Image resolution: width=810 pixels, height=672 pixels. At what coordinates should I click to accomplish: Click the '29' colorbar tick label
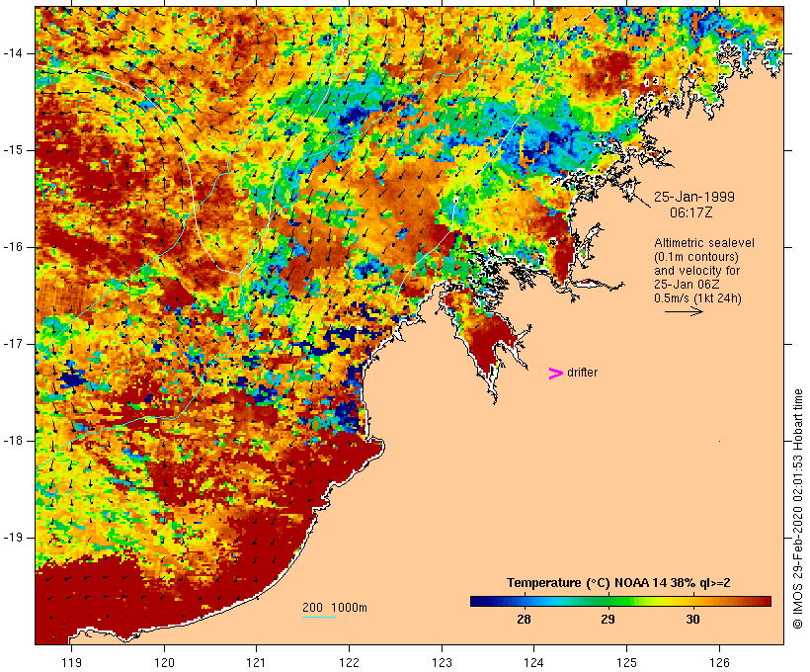(x=608, y=620)
